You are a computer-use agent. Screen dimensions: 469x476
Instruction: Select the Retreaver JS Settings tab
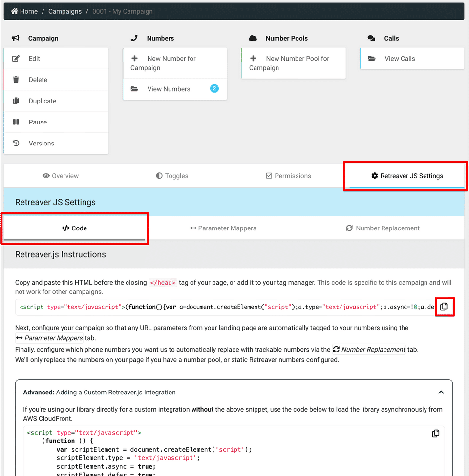click(407, 176)
